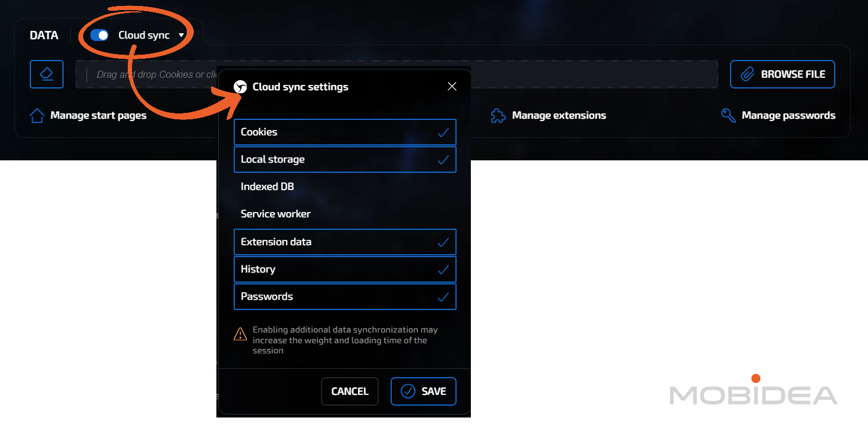Expand the Cloud sync dropdown arrow
The height and width of the screenshot is (427, 868).
(181, 36)
